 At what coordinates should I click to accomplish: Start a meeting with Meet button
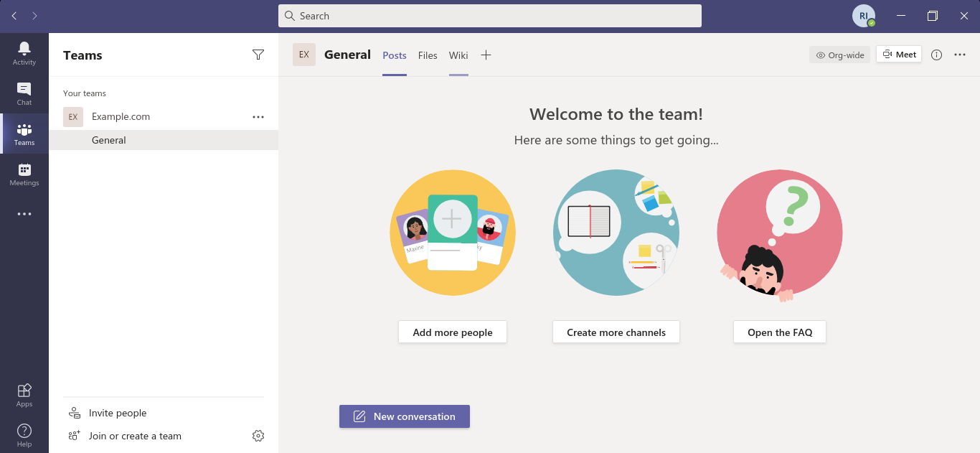(x=899, y=55)
